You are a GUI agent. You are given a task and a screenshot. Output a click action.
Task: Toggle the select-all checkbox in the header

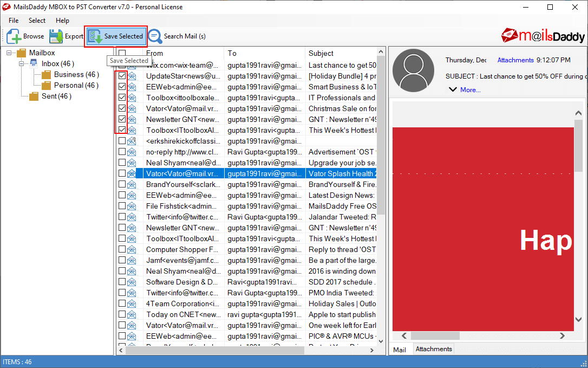(122, 53)
